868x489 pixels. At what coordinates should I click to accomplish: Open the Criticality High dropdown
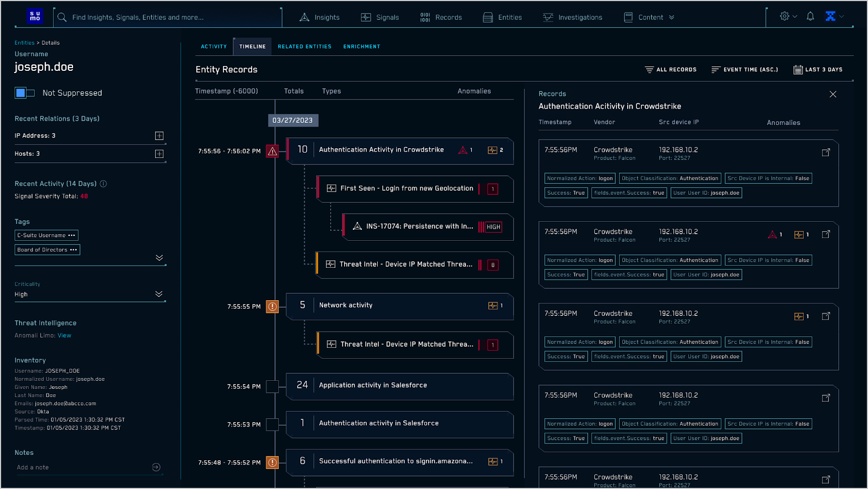tap(159, 294)
